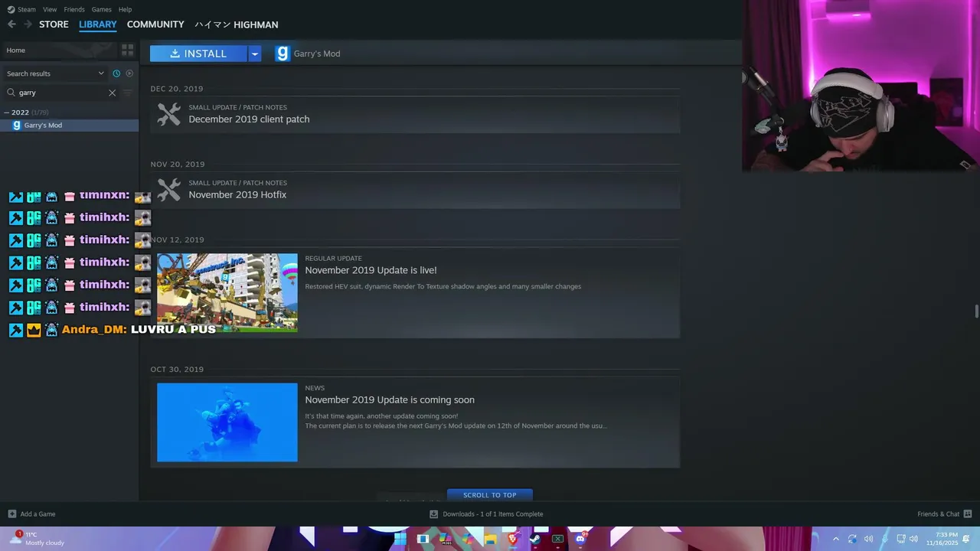
Task: Open the INSTALL dropdown arrow
Action: point(255,54)
